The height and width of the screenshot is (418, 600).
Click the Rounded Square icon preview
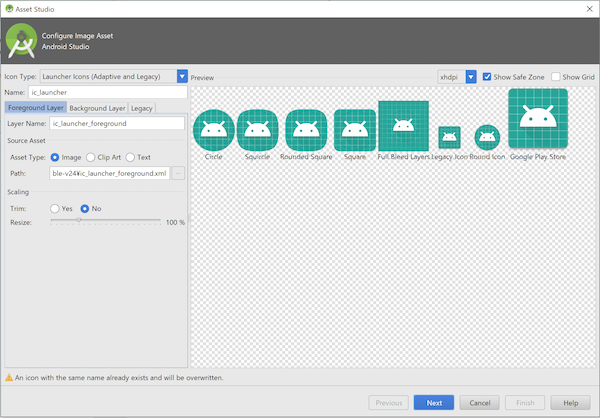point(306,130)
